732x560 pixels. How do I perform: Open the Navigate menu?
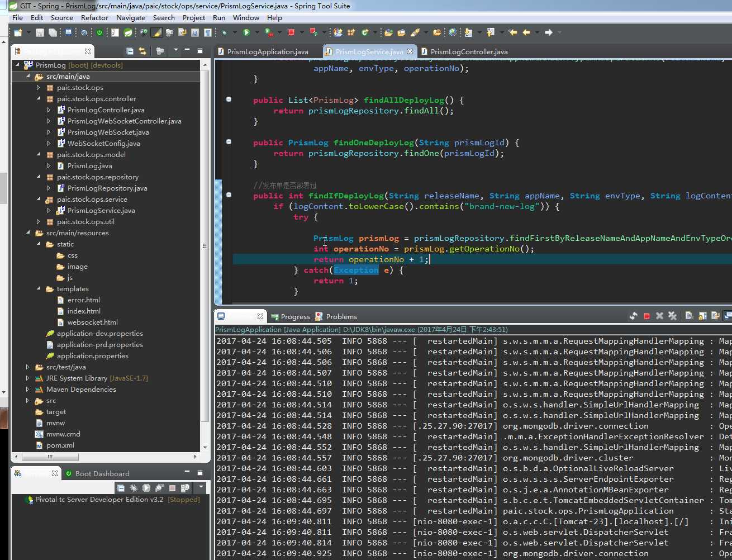[x=131, y=17]
